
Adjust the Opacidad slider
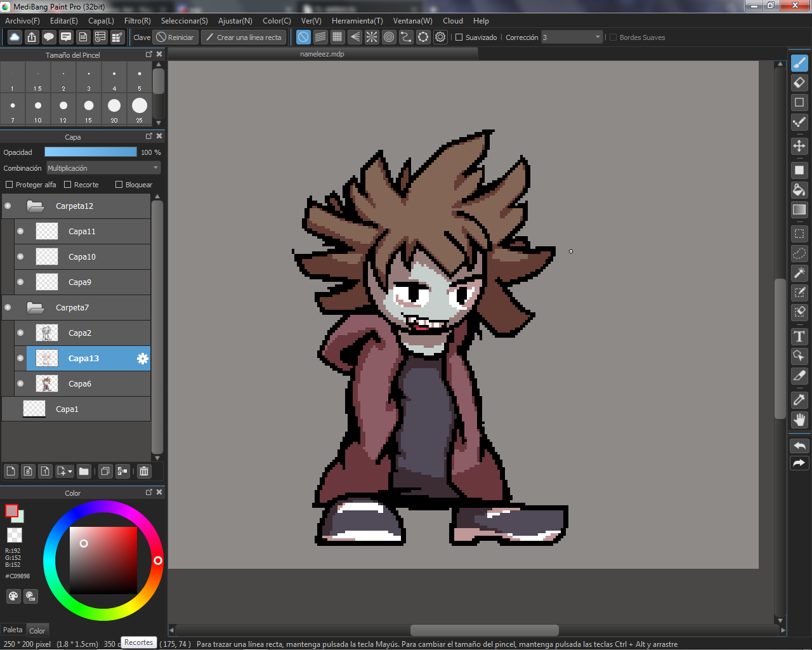pos(91,152)
